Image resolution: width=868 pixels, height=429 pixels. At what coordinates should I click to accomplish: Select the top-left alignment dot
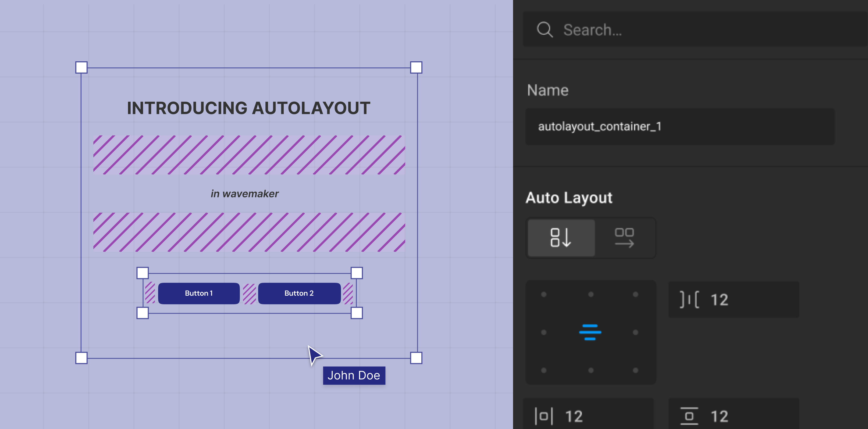(544, 294)
